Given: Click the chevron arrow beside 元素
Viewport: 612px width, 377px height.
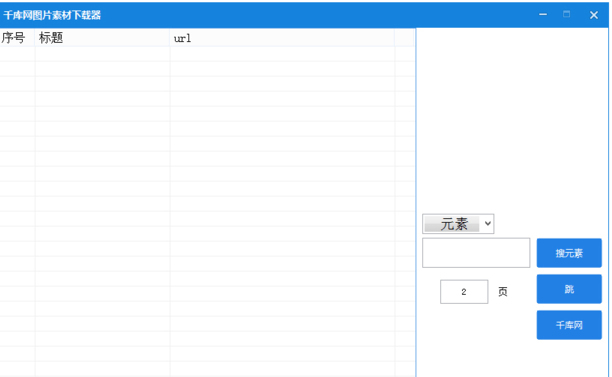Looking at the screenshot, I should coord(487,224).
